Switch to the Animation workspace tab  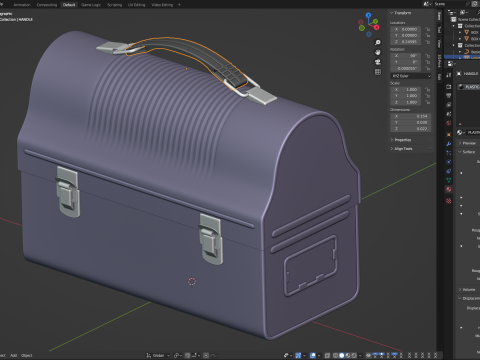click(x=22, y=5)
